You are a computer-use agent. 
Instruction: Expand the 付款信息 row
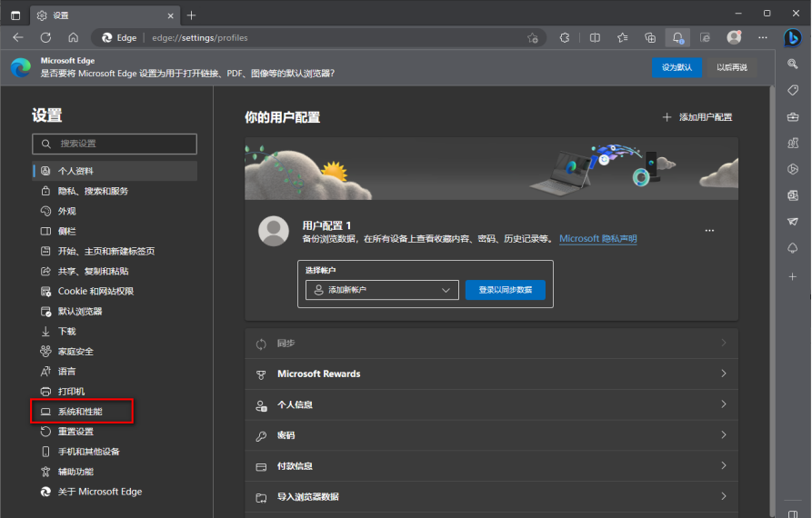491,466
